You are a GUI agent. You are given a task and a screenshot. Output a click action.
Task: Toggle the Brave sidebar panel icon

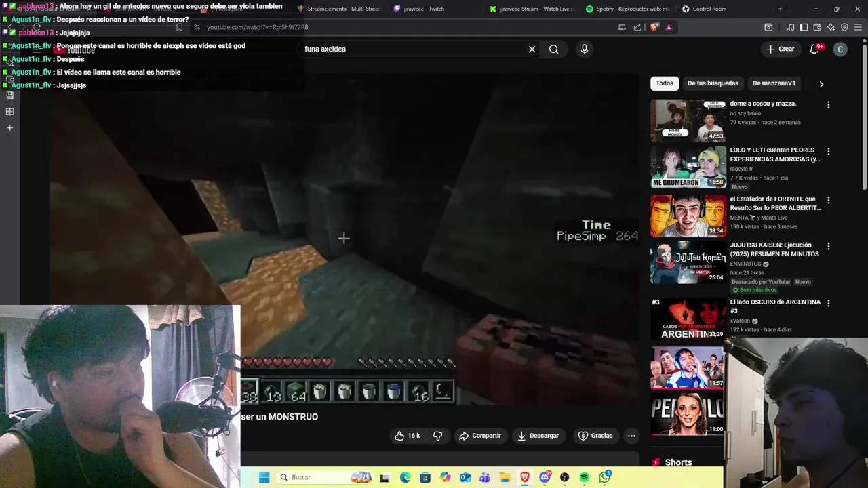click(x=804, y=27)
